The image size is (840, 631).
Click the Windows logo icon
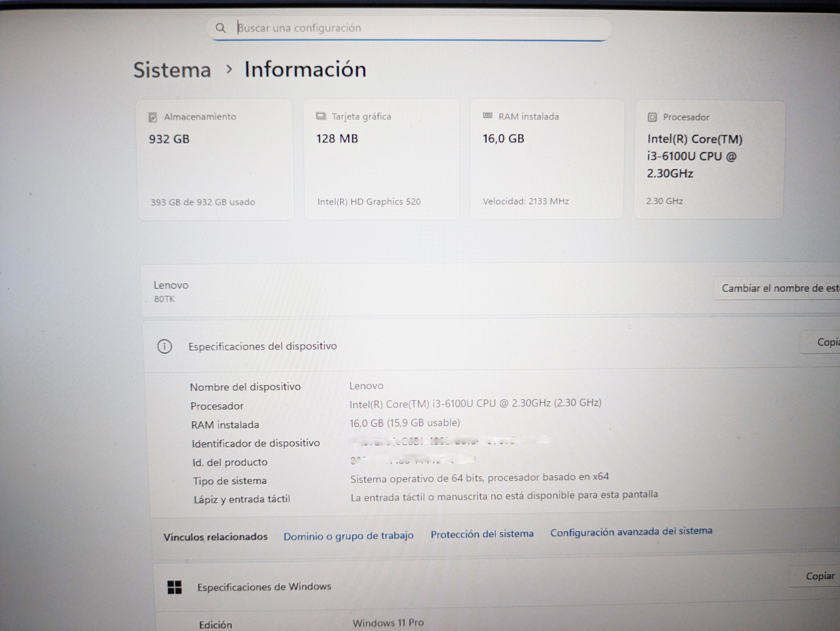pos(175,587)
